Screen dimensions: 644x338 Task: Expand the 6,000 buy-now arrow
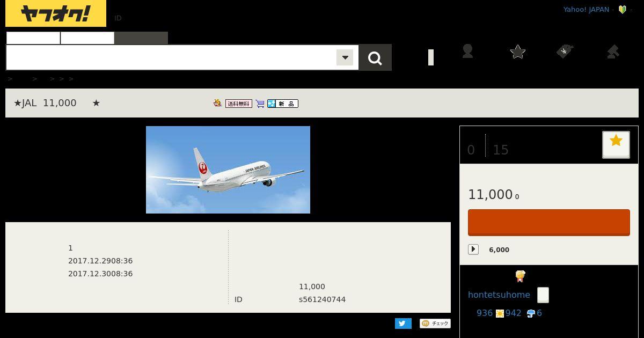(473, 249)
